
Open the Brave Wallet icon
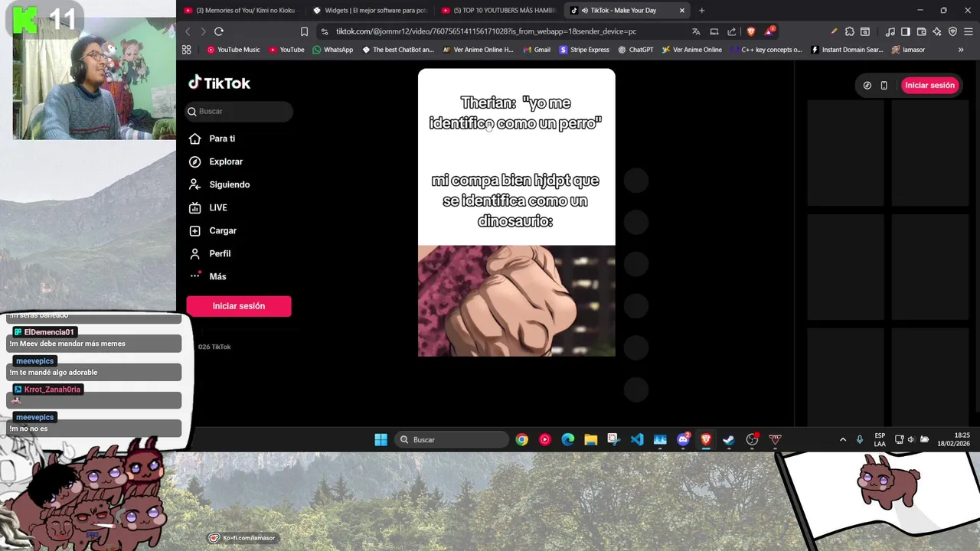[921, 31]
